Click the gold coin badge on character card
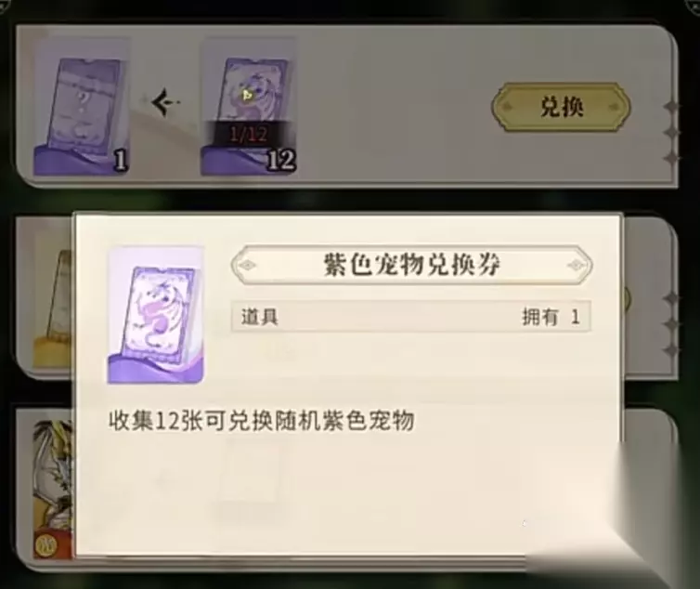700x589 pixels. point(45,546)
